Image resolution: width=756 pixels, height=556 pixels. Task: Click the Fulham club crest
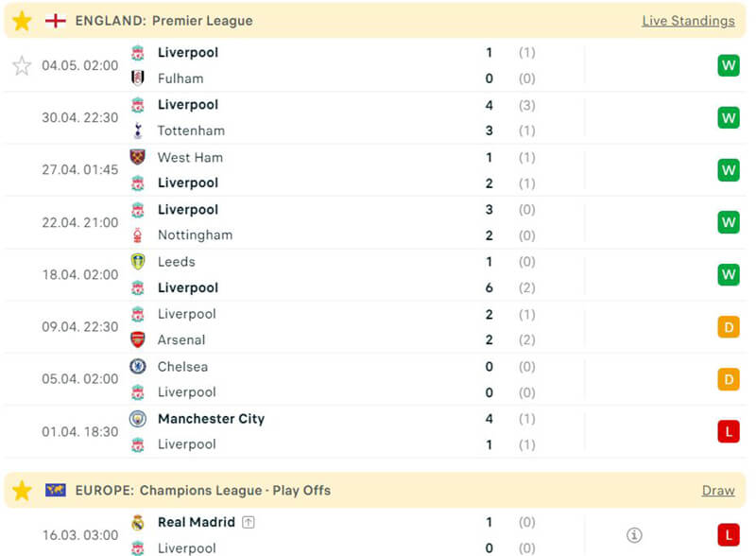pyautogui.click(x=138, y=78)
